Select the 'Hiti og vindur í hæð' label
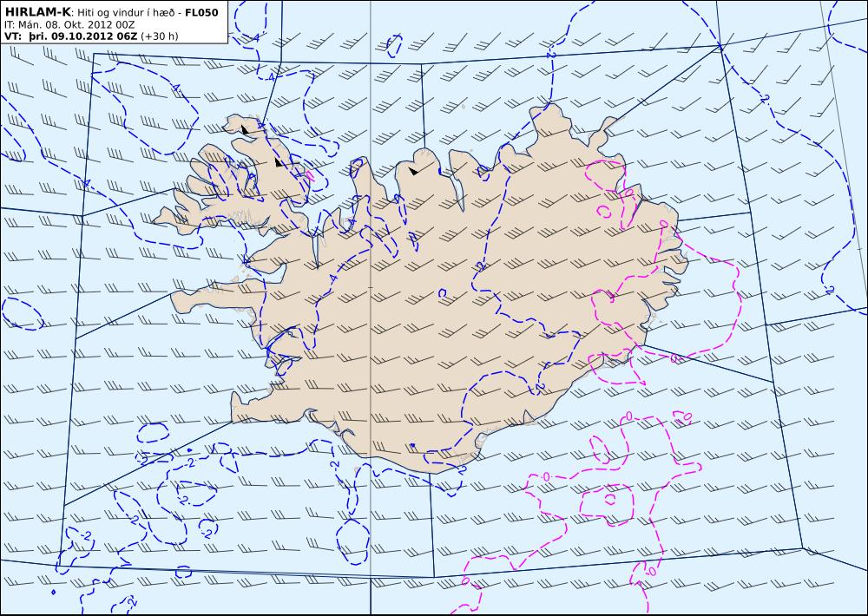The width and height of the screenshot is (868, 616). [x=126, y=13]
